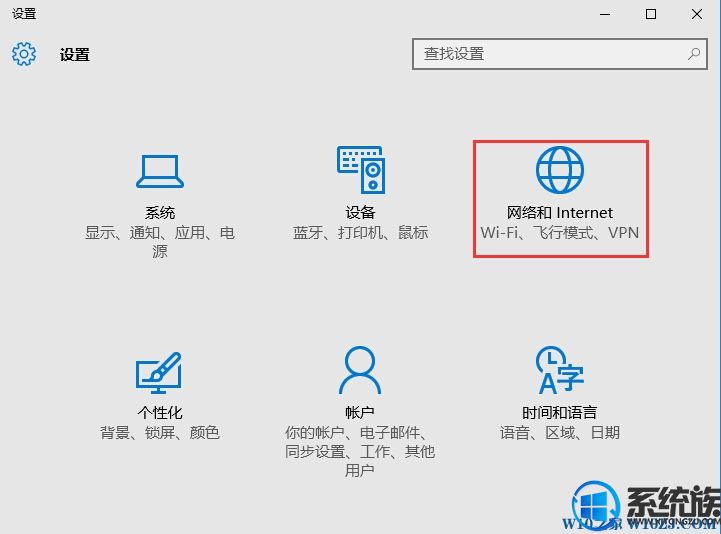Click the magnifier icon in search box
This screenshot has width=721, height=534.
[693, 54]
